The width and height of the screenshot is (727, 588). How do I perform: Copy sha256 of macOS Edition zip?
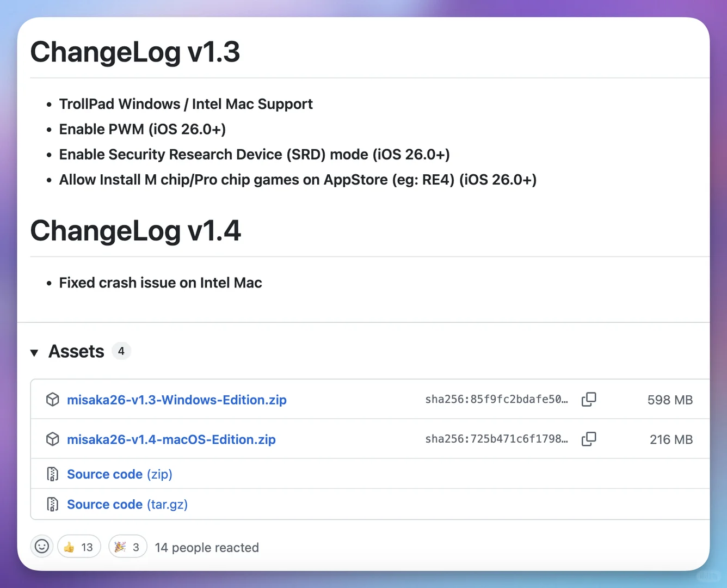(589, 439)
